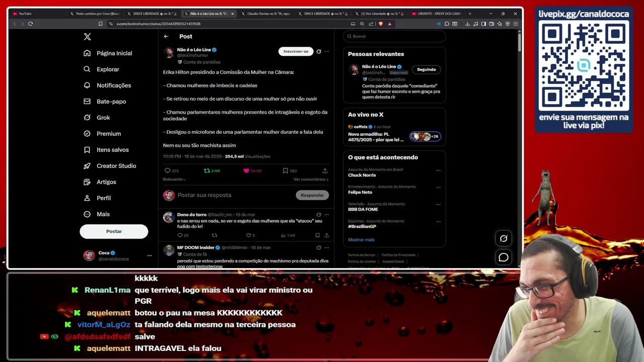This screenshot has width=644, height=362.
Task: Open the Relevante sort dropdown
Action: [x=174, y=179]
